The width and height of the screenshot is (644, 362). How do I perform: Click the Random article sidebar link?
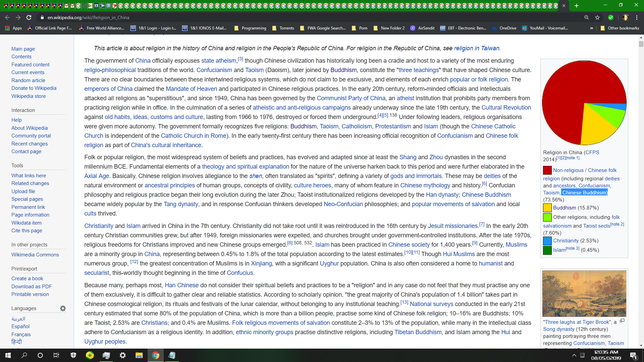(x=28, y=80)
